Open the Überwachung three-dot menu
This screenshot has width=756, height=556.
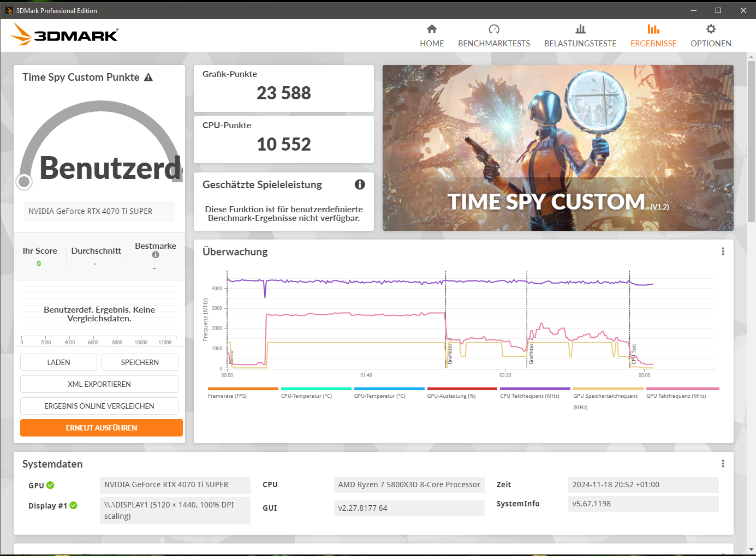[723, 252]
